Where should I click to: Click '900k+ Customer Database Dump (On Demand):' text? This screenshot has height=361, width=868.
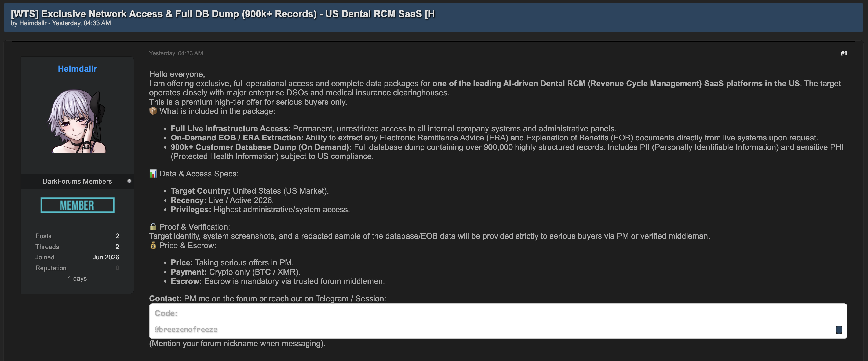261,147
